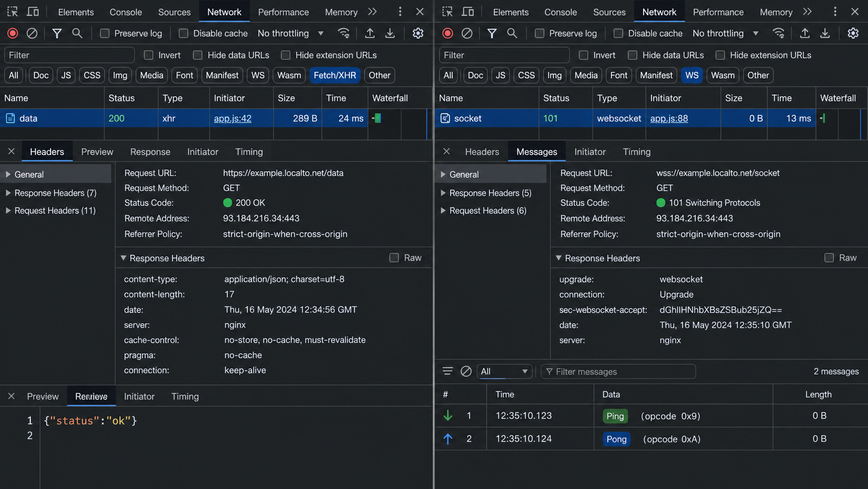The width and height of the screenshot is (868, 489).
Task: Expand Request Headers (6) tree item
Action: (x=443, y=210)
